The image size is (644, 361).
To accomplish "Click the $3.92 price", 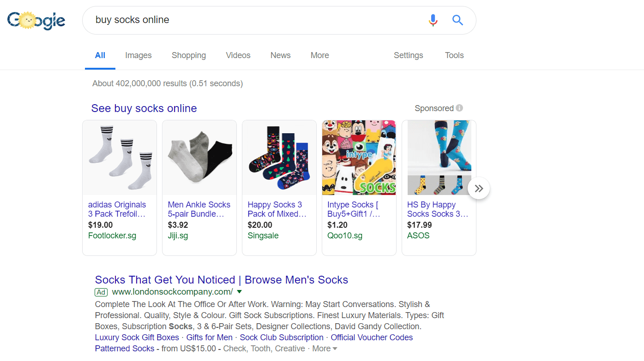I will point(178,225).
